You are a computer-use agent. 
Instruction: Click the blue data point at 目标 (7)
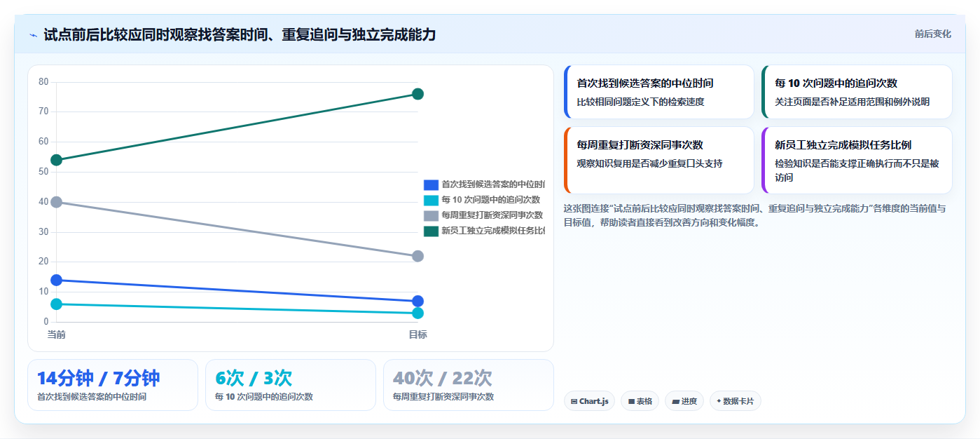[x=417, y=301]
